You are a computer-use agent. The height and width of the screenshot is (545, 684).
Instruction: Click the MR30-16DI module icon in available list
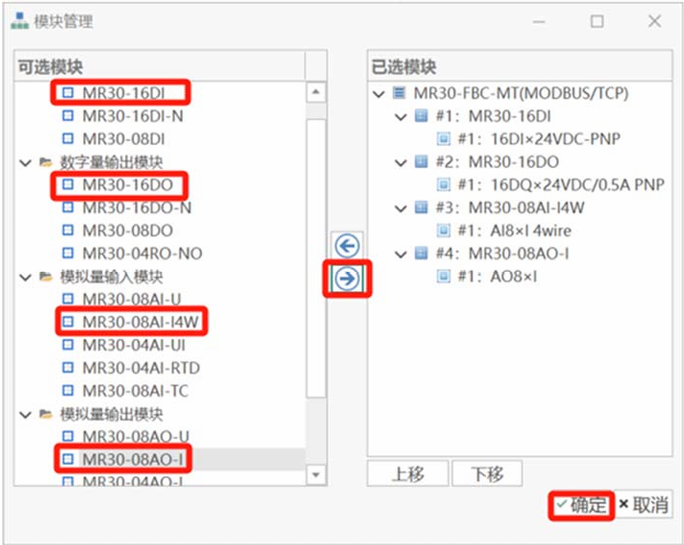68,93
